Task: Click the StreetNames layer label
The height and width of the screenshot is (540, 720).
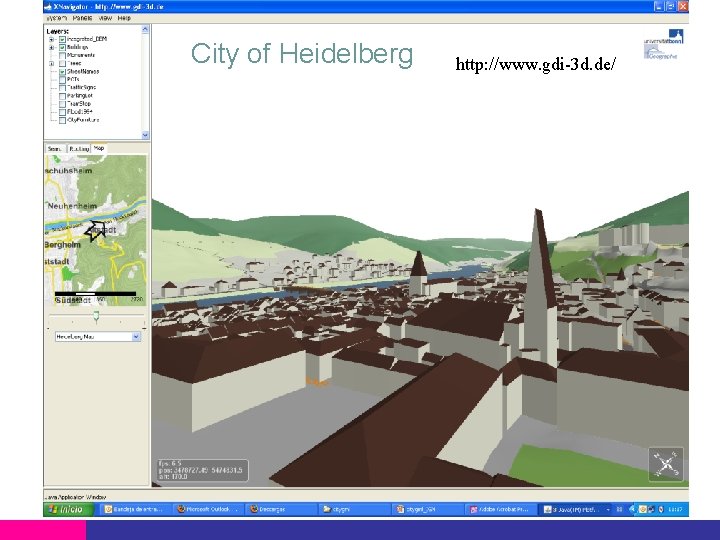Action: point(83,72)
